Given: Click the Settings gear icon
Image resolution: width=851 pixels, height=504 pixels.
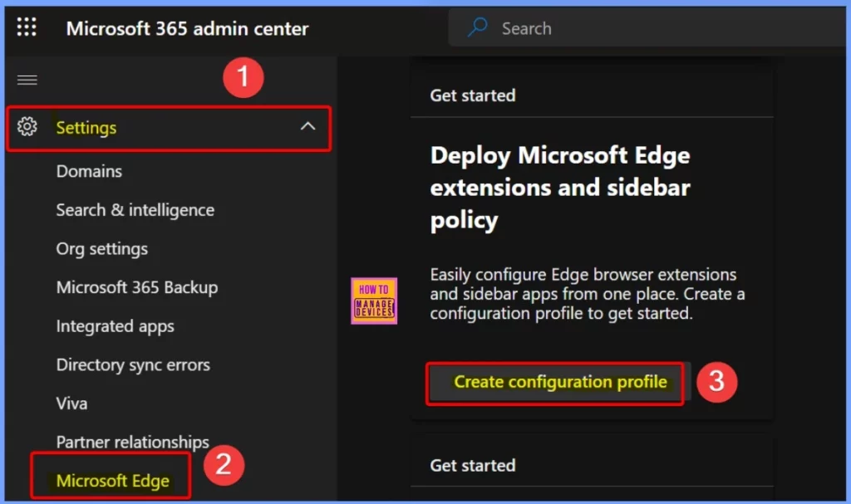Looking at the screenshot, I should point(27,127).
